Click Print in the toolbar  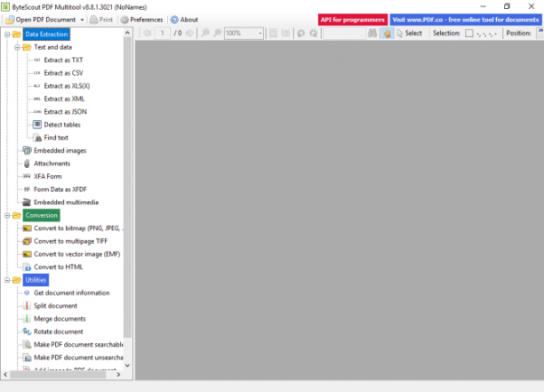click(x=101, y=20)
